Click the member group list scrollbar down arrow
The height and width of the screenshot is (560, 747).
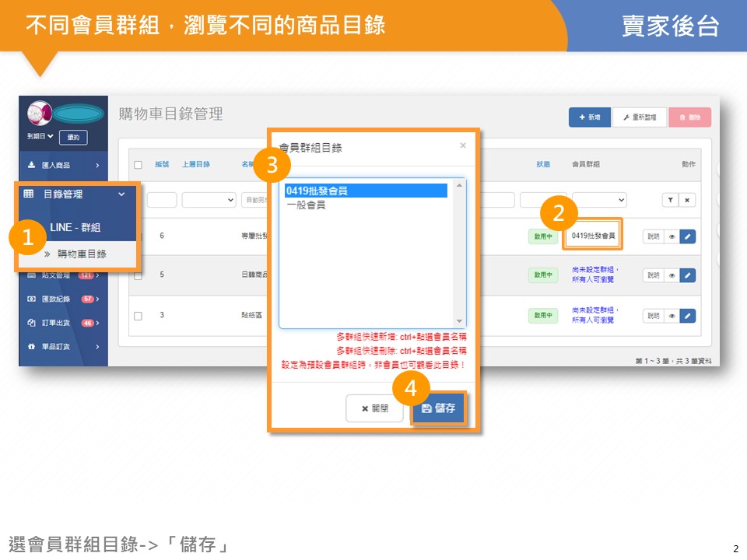point(459,321)
